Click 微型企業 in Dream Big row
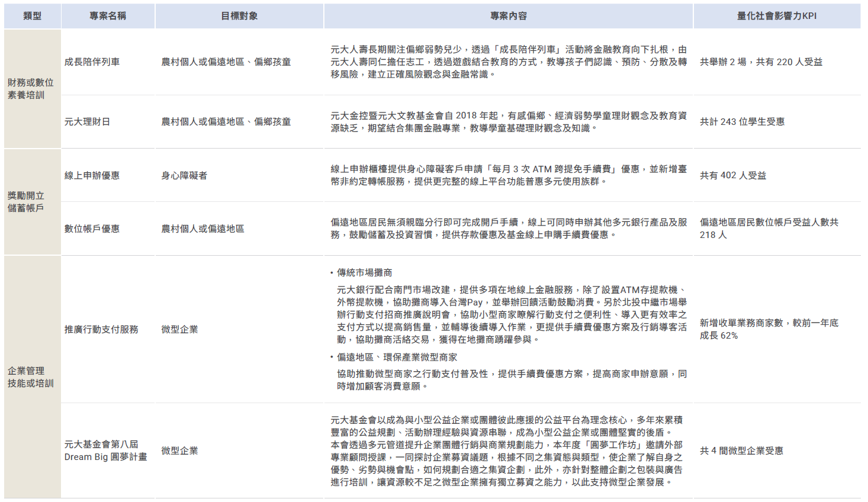The image size is (868, 502). click(x=179, y=450)
